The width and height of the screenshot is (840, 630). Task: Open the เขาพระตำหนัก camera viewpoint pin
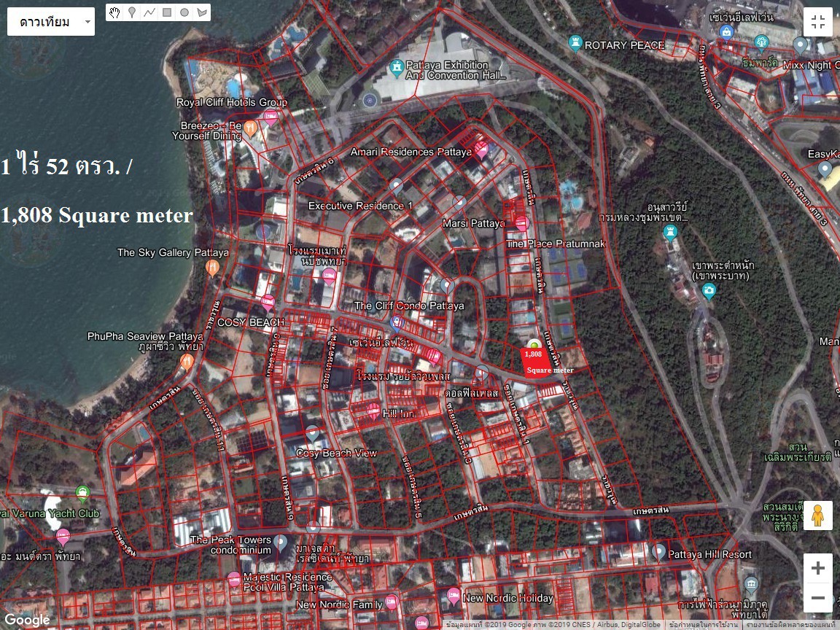pos(709,291)
